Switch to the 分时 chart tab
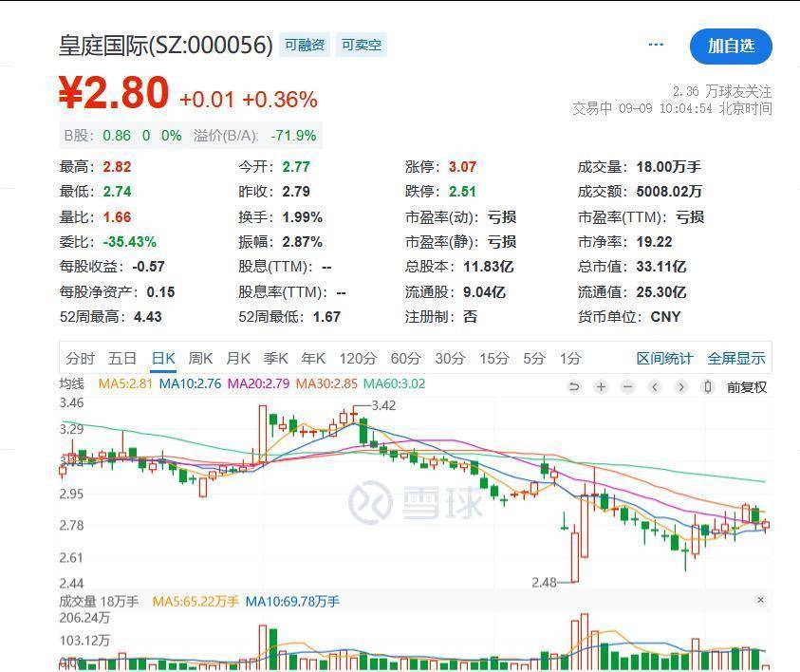 click(81, 359)
